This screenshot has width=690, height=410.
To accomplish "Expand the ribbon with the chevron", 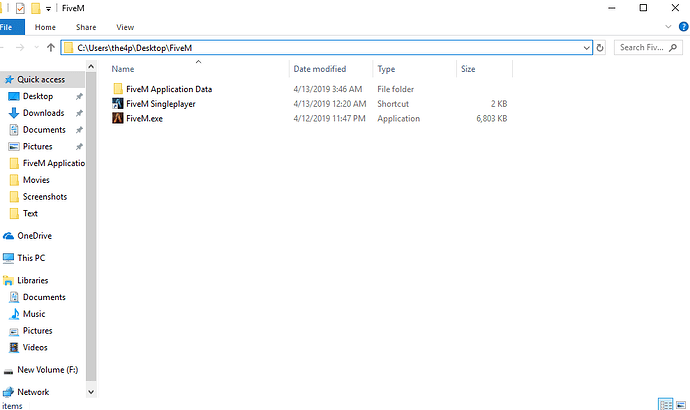I will click(x=668, y=27).
